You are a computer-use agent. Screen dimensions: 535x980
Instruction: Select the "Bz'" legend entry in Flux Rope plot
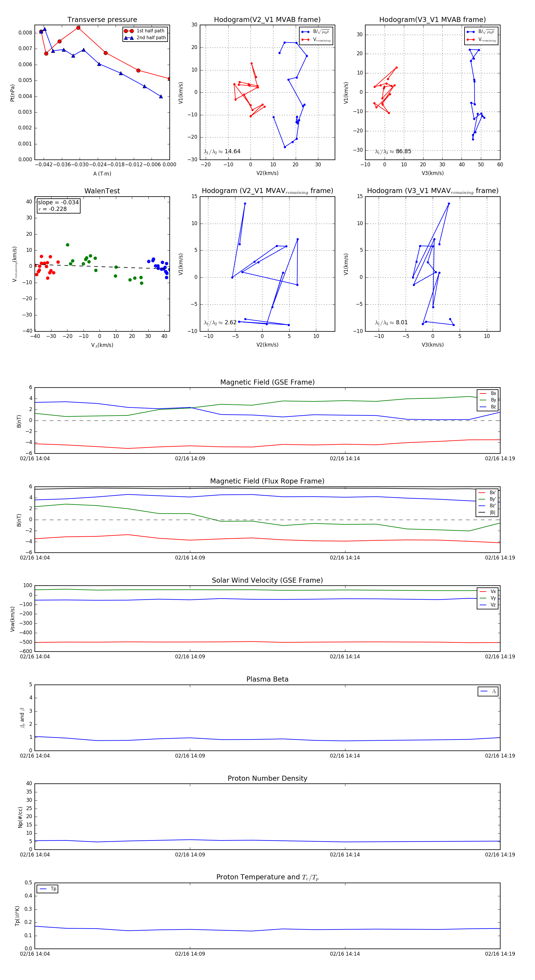[x=487, y=506]
